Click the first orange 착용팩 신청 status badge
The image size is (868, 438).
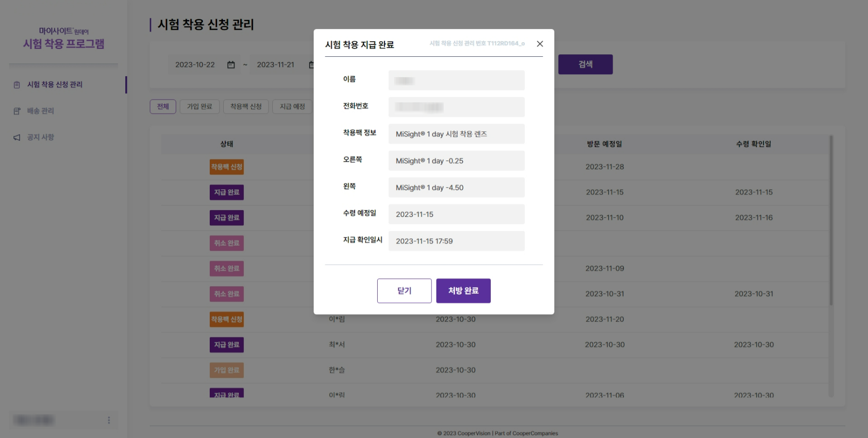click(227, 167)
